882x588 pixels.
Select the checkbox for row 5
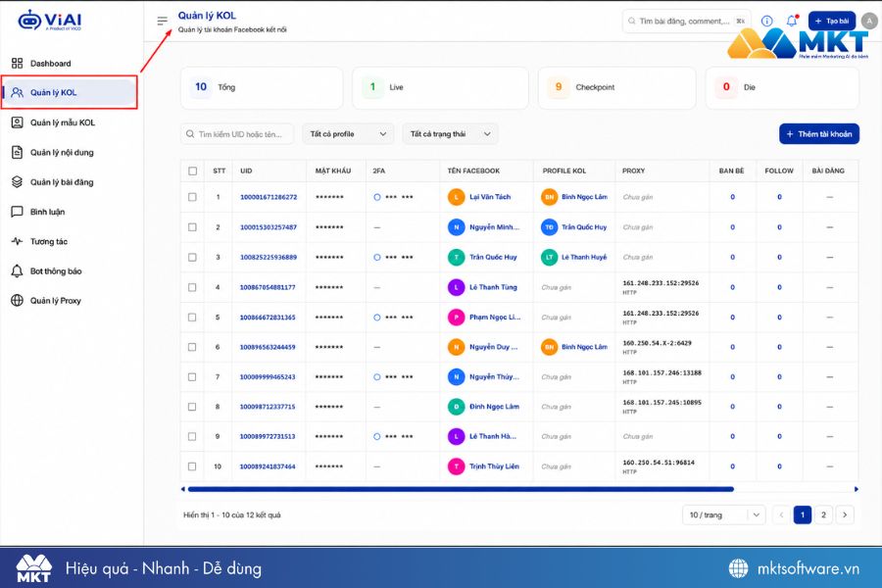[192, 318]
